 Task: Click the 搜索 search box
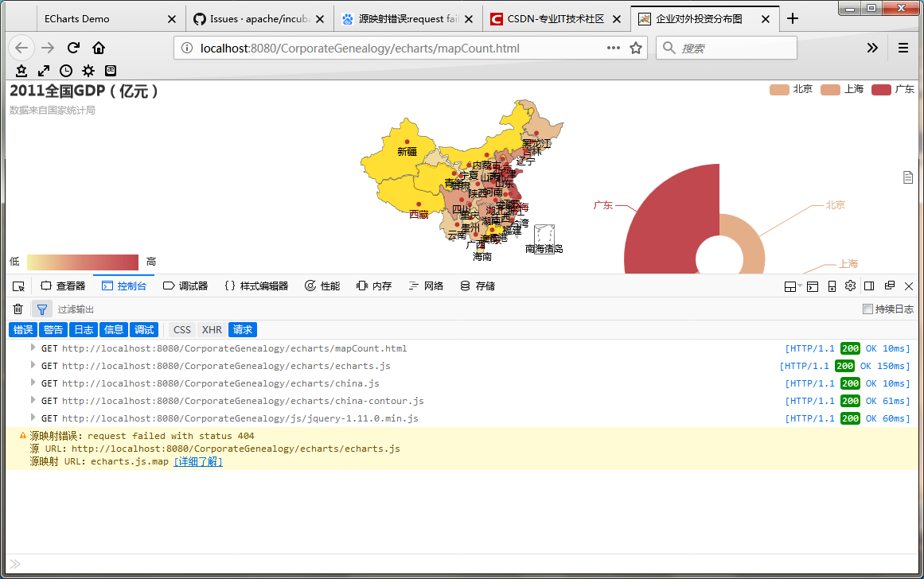[727, 49]
